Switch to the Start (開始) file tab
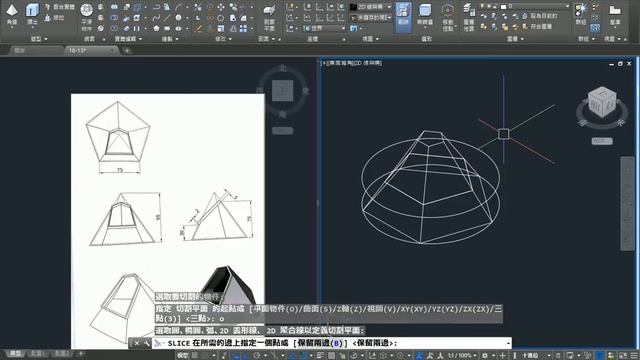640x360 pixels. coord(36,51)
